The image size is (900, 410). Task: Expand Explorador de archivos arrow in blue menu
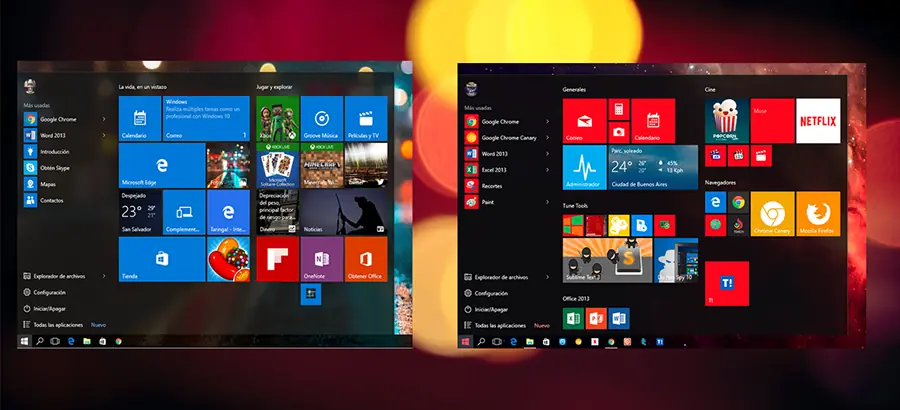point(104,276)
